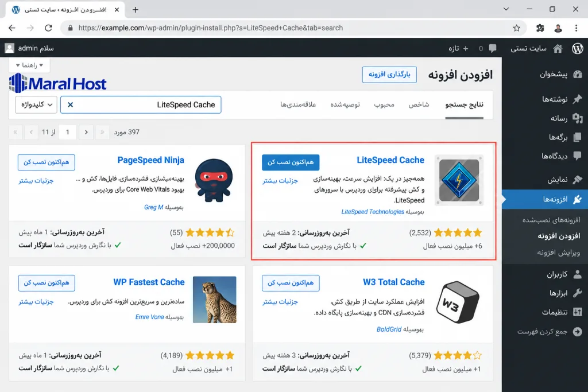Open Emre Vona author link
Screen dimensions: 588x392
(150, 317)
